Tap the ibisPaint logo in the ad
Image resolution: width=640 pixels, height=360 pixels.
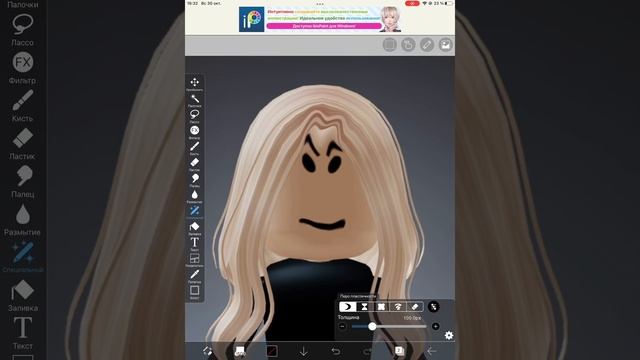[251, 19]
